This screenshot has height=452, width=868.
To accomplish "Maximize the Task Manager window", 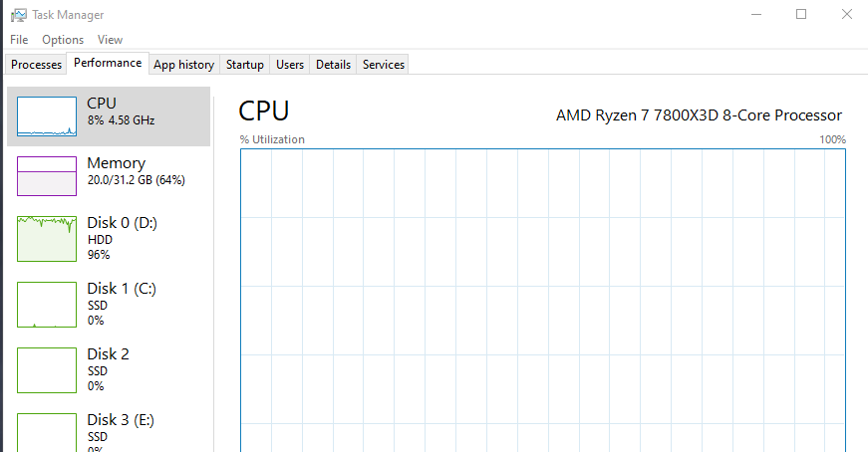I will point(801,14).
